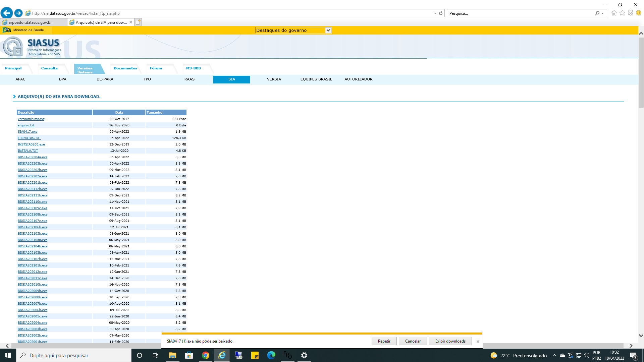Refresh the page with the reload icon
This screenshot has height=362, width=644.
[440, 13]
